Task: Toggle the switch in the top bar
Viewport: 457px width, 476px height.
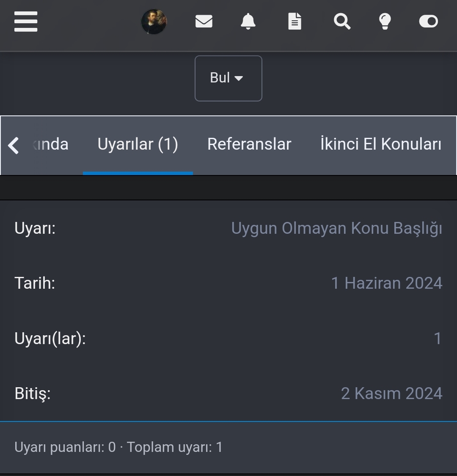Action: [428, 22]
